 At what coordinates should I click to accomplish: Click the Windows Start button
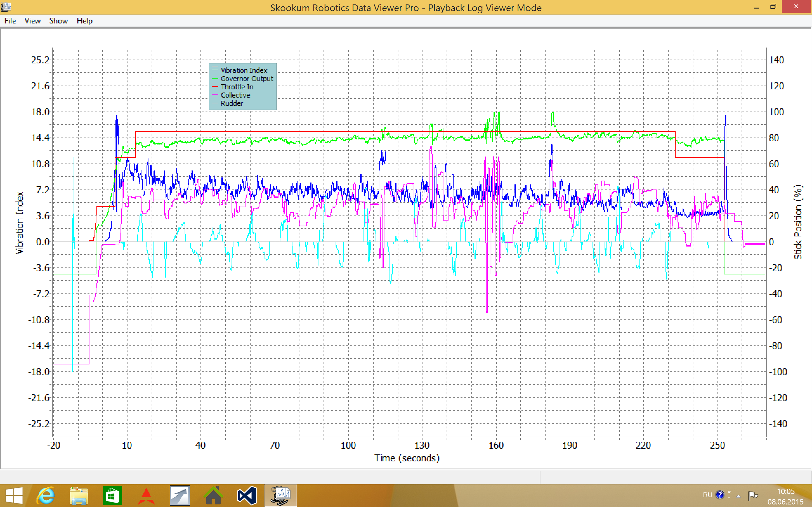(x=14, y=495)
